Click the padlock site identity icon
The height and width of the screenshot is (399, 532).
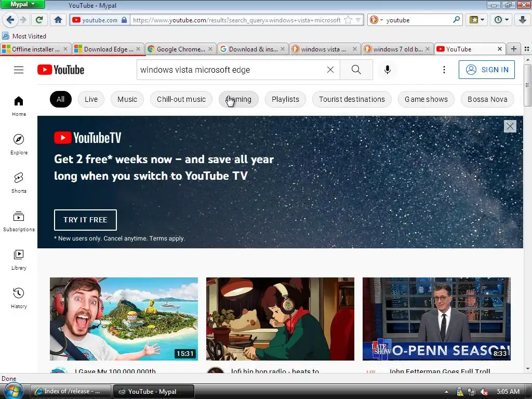click(x=124, y=20)
